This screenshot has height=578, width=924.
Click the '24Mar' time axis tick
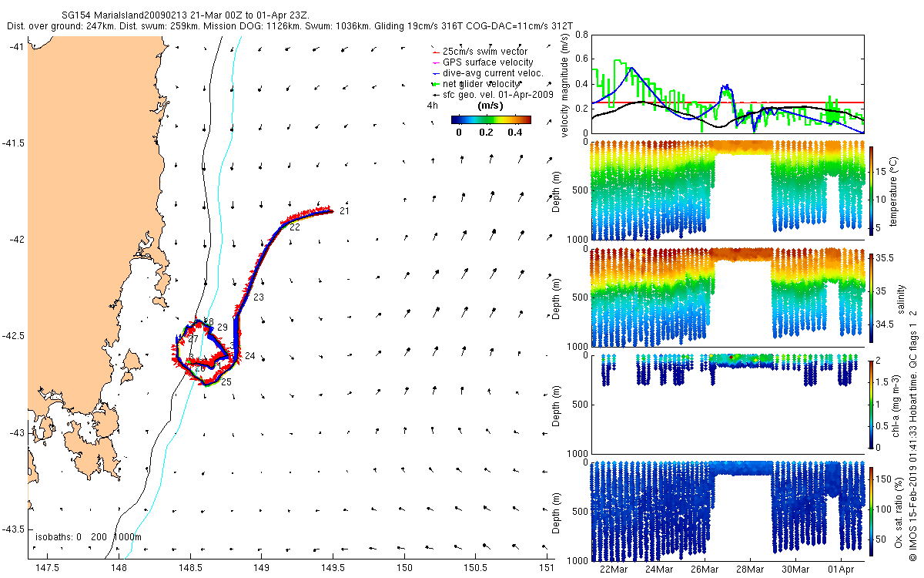[x=659, y=570]
